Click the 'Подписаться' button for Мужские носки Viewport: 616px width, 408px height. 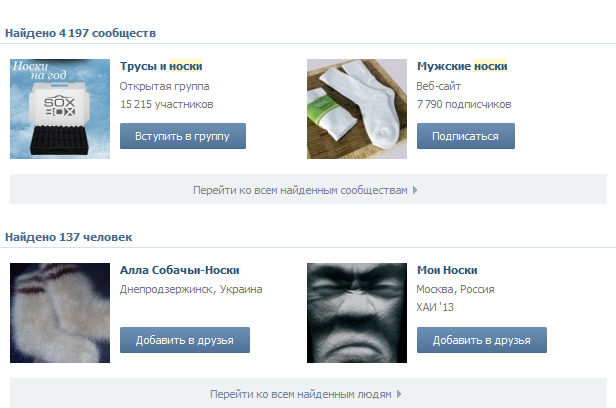click(x=466, y=136)
